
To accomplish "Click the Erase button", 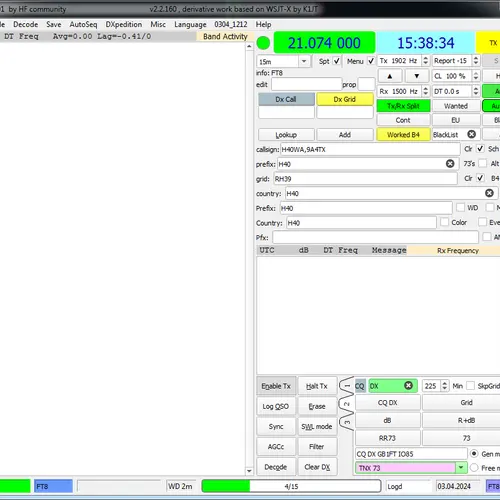I will click(317, 406).
